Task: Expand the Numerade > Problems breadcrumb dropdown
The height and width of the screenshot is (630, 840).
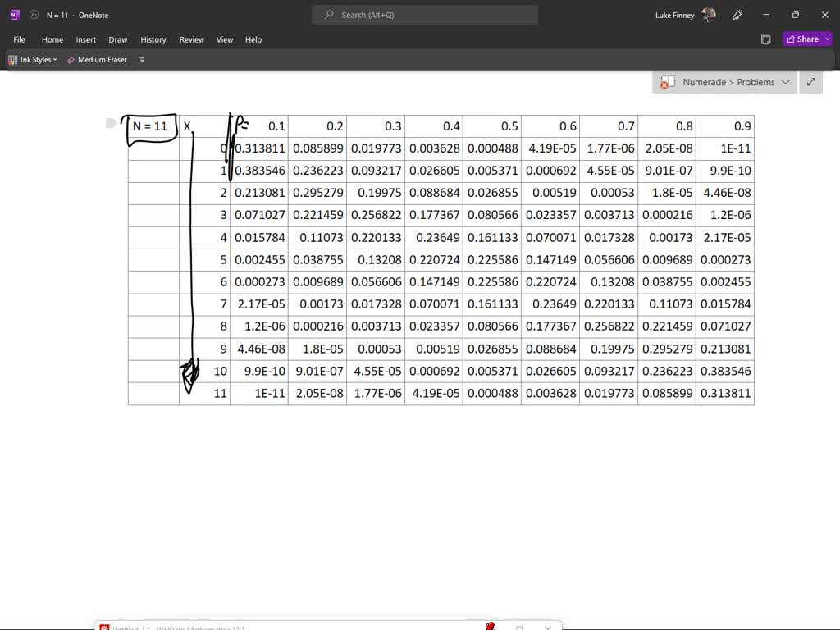Action: 786,82
